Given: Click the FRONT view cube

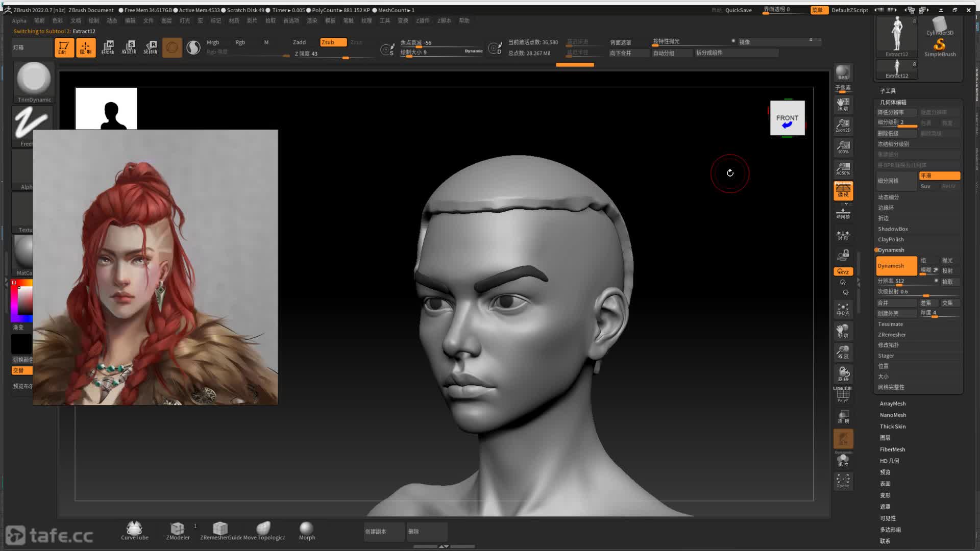Looking at the screenshot, I should [x=787, y=118].
